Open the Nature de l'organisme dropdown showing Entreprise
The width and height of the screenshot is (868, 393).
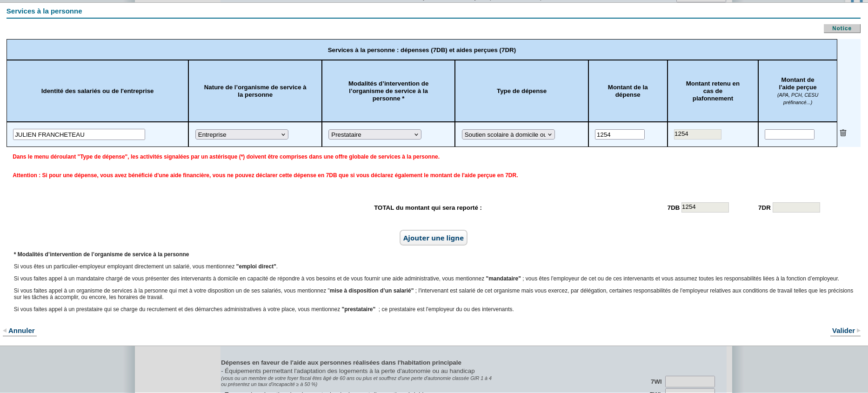click(x=241, y=134)
